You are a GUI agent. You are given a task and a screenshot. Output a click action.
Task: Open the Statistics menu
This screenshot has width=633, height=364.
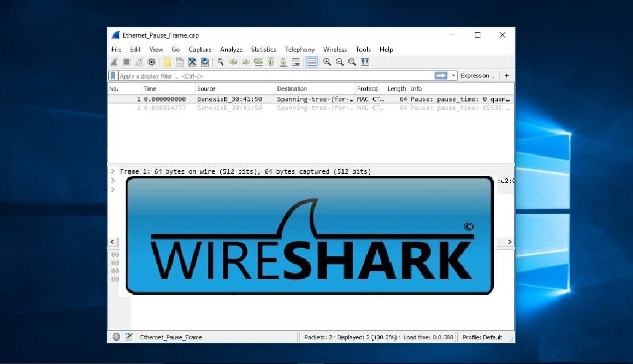click(263, 49)
